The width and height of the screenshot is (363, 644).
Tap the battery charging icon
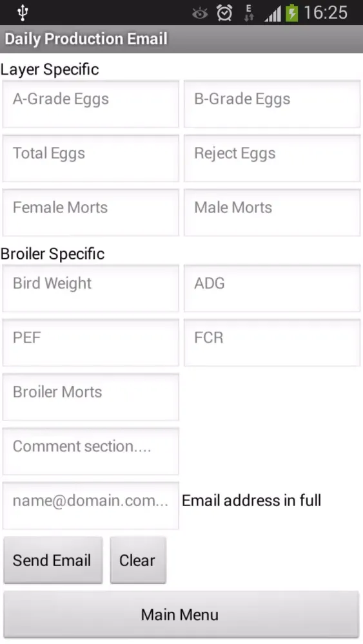click(x=292, y=13)
